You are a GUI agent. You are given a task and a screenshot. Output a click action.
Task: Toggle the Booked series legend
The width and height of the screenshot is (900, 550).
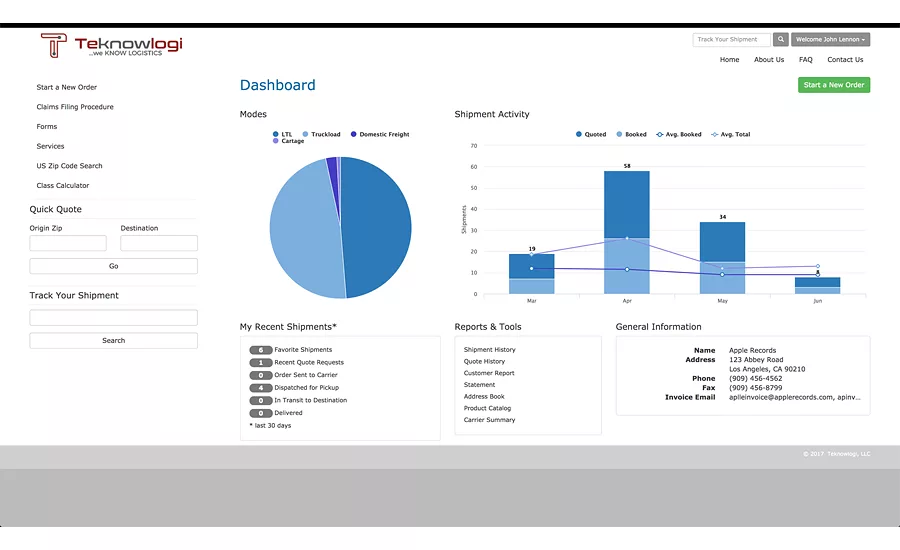[x=631, y=134]
